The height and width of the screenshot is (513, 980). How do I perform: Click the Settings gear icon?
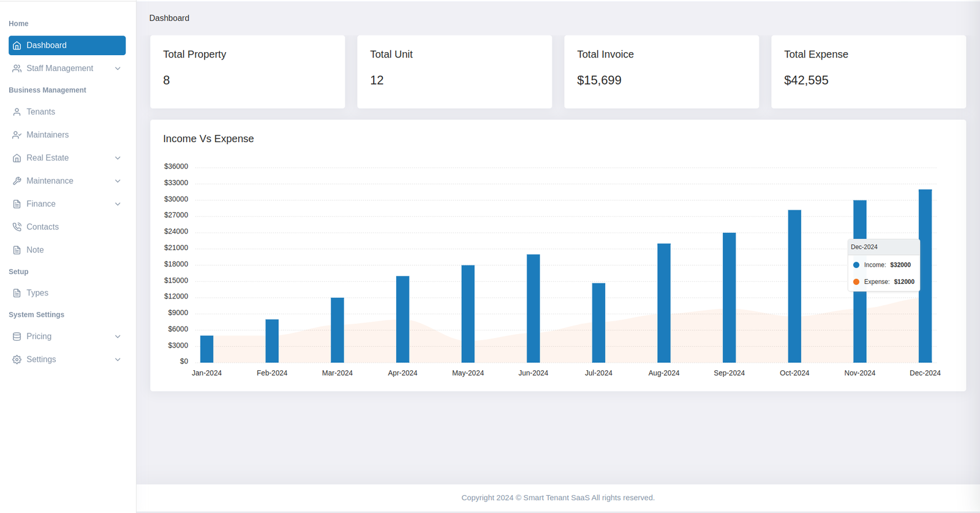tap(17, 360)
